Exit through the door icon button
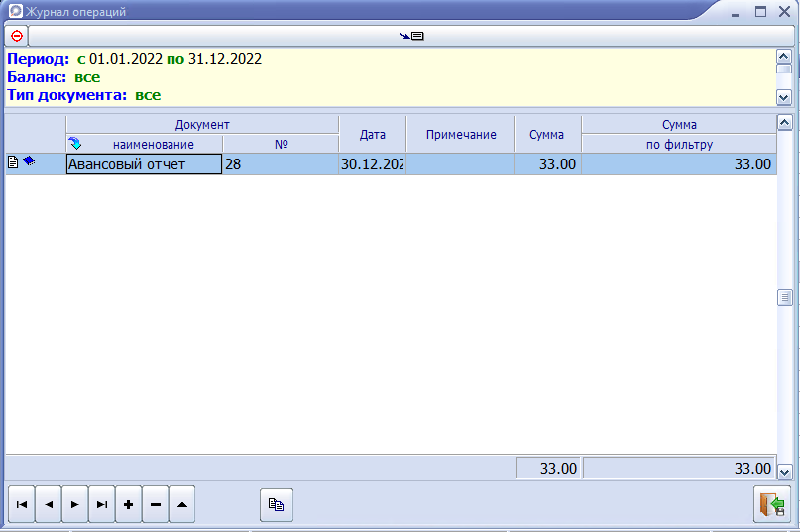 (772, 504)
